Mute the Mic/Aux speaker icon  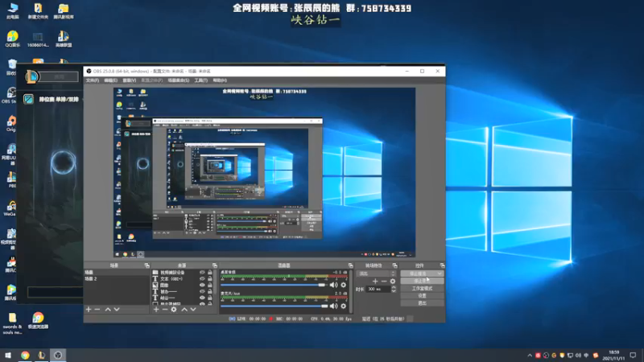[x=333, y=306]
